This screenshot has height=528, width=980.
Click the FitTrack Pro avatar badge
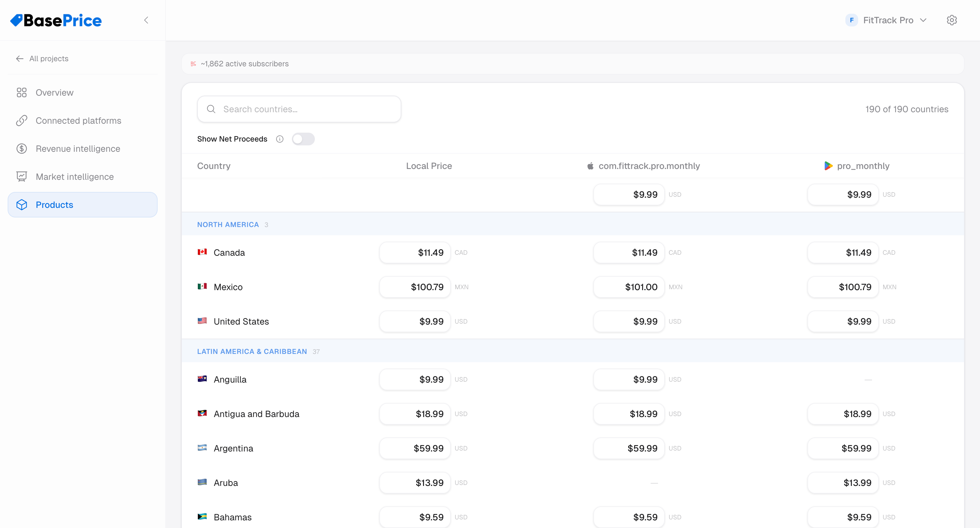pos(851,20)
